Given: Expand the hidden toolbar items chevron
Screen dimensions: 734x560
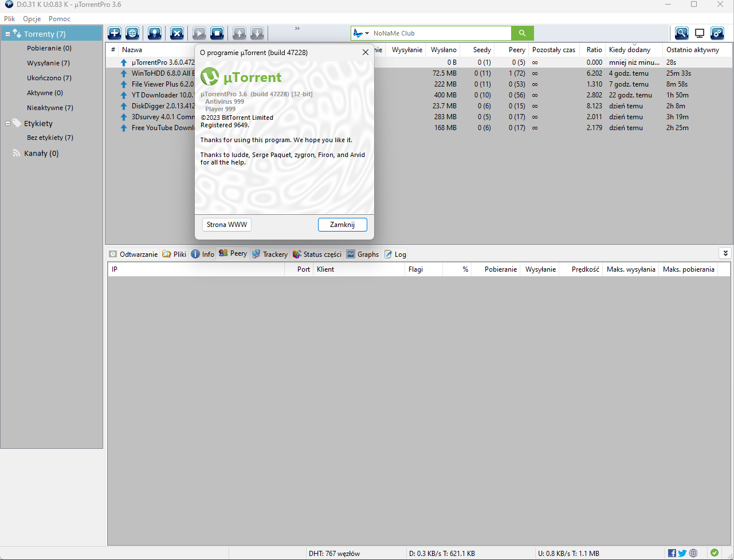Looking at the screenshot, I should coord(297,28).
